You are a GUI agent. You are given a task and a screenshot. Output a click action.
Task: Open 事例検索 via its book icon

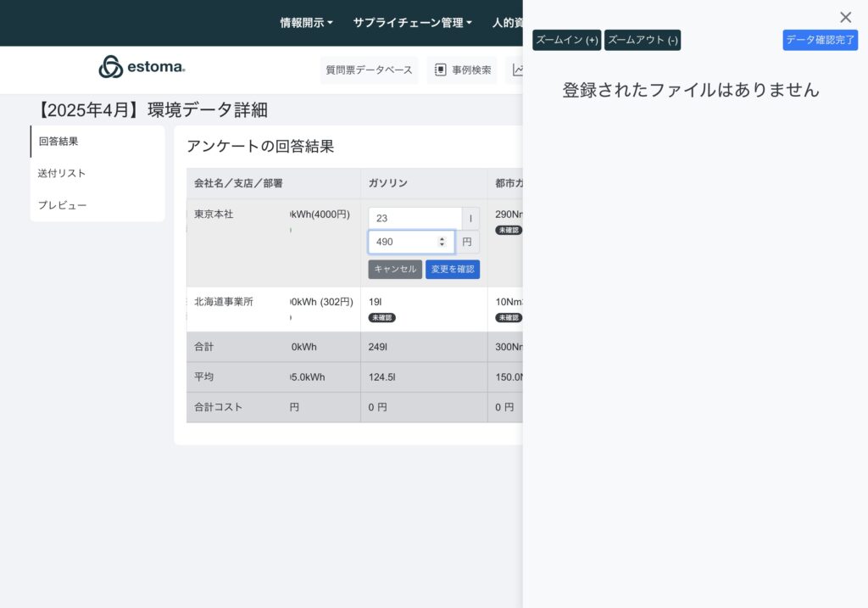coord(440,70)
